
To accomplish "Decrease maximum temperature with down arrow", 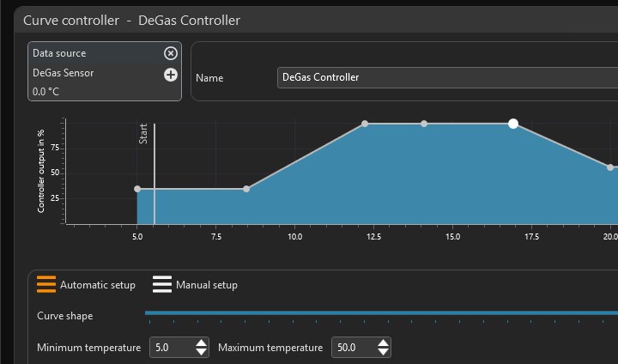I will 383,352.
